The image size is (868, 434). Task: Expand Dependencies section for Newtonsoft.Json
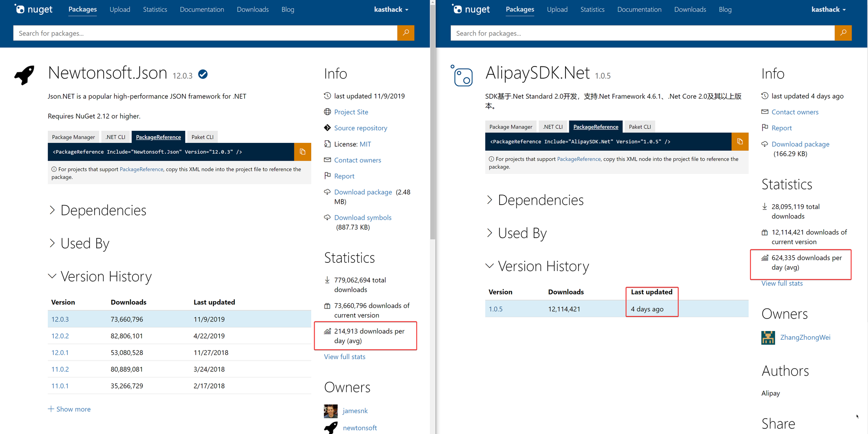pos(98,210)
